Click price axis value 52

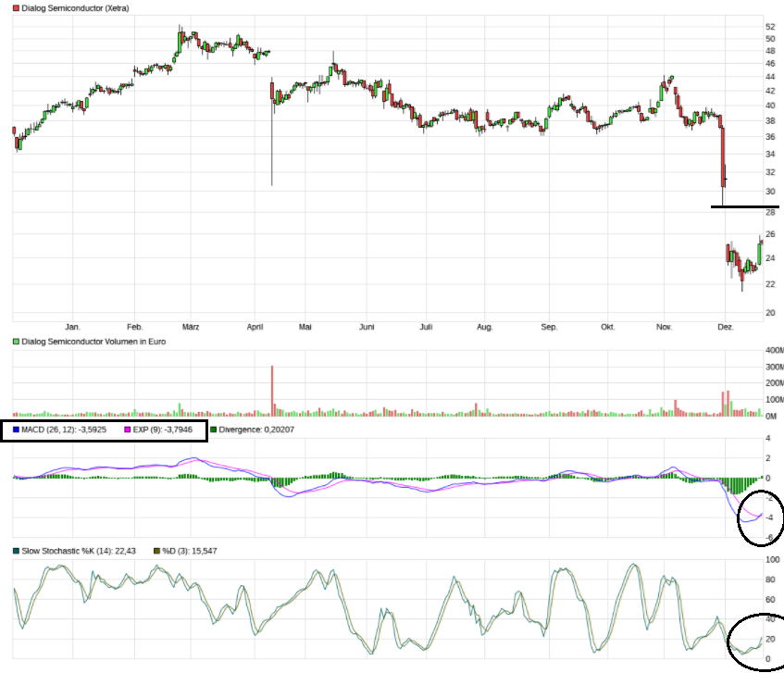tap(770, 27)
